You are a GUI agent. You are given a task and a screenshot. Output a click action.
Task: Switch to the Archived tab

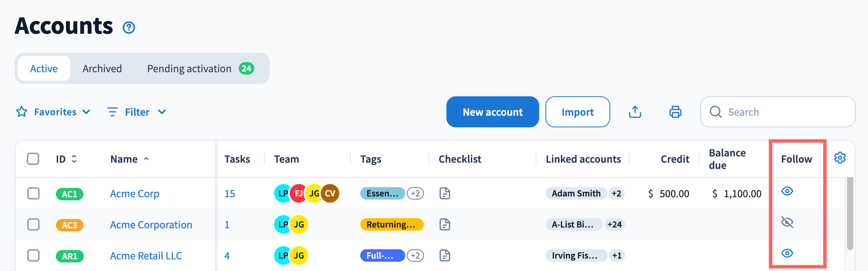pyautogui.click(x=102, y=68)
